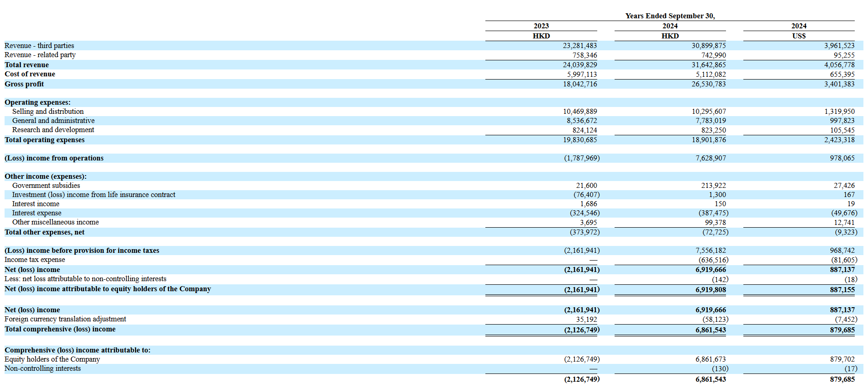This screenshot has width=868, height=384.
Task: Click the 30,899,875 third parties revenue value
Action: point(708,46)
